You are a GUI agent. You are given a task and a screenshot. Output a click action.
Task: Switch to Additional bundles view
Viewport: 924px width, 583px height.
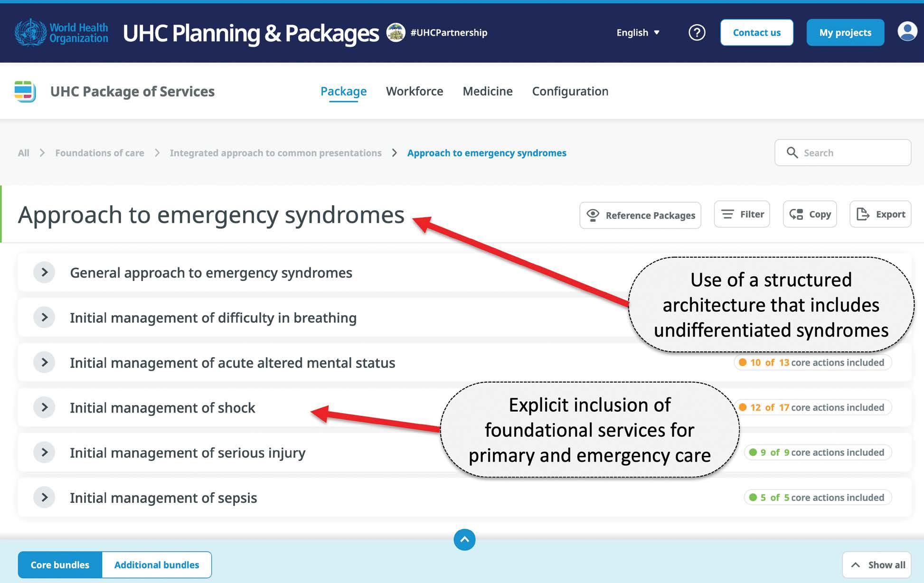pyautogui.click(x=157, y=564)
